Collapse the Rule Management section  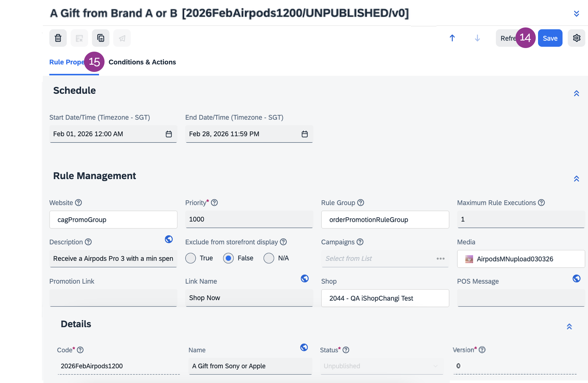tap(577, 179)
